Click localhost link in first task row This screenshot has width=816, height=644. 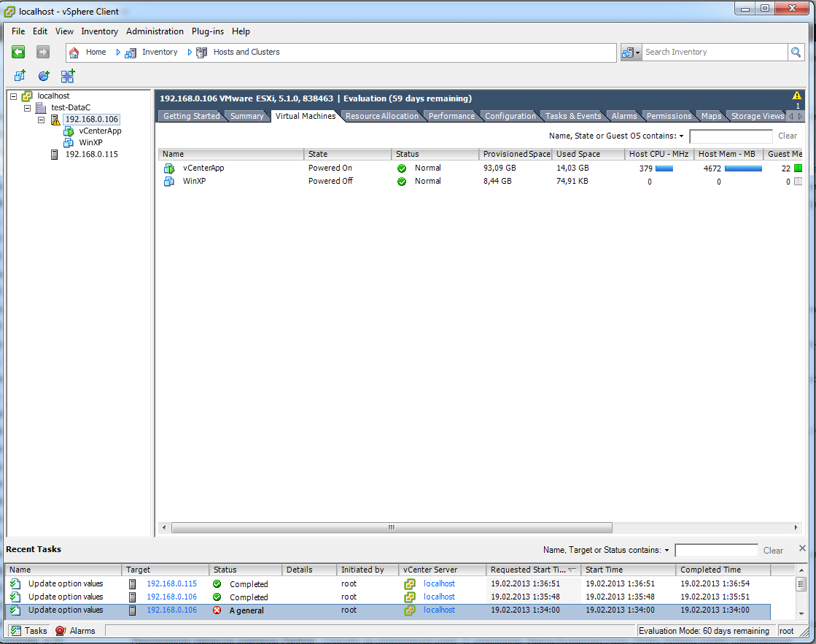(439, 583)
